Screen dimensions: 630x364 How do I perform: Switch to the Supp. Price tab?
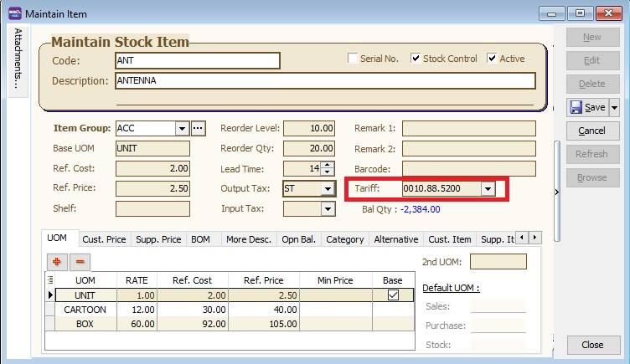pos(158,239)
